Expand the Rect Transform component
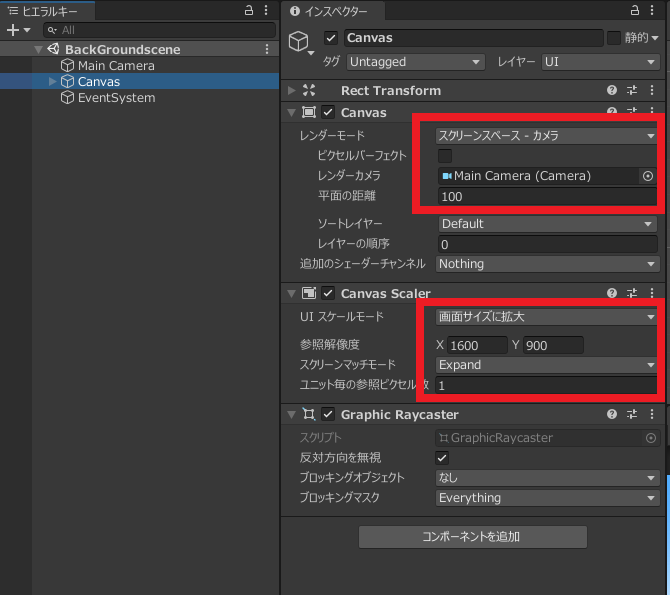This screenshot has height=595, width=670. click(x=291, y=91)
